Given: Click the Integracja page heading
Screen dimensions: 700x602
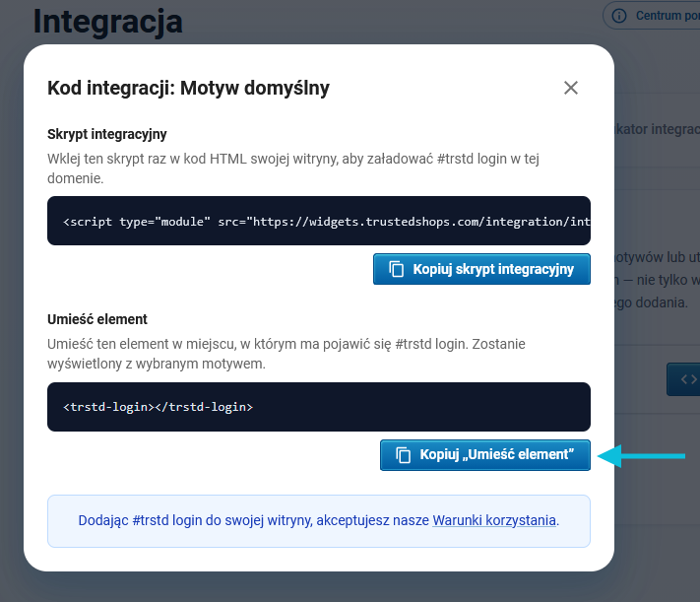Looking at the screenshot, I should tap(108, 22).
